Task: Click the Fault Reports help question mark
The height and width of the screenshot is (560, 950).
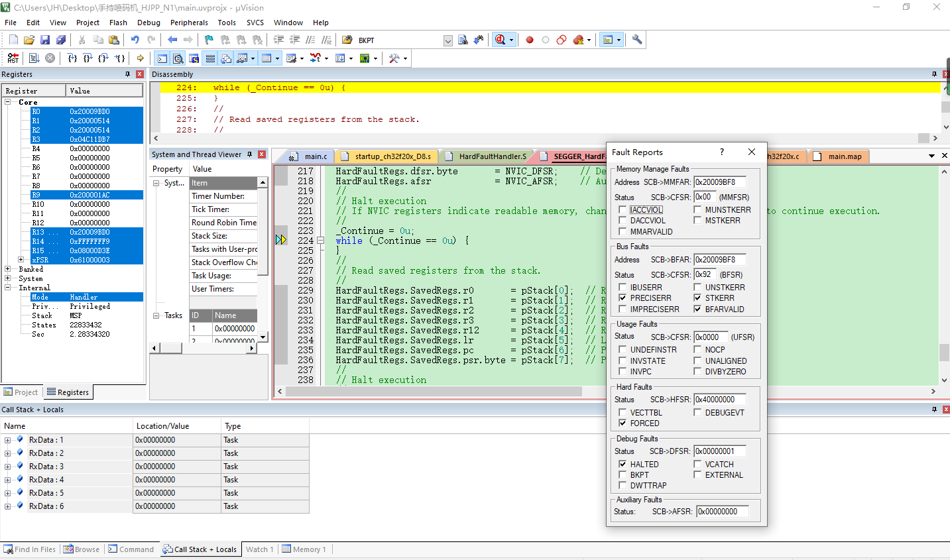Action: [722, 152]
